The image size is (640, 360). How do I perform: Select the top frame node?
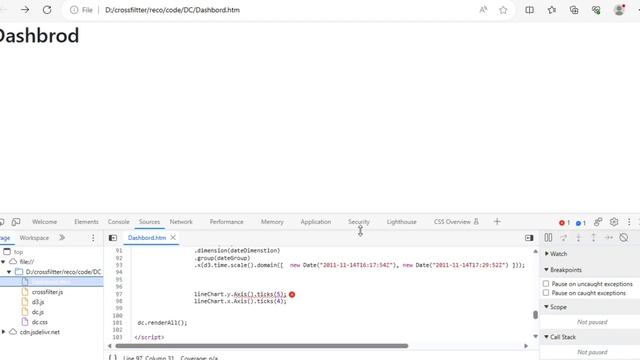click(x=18, y=252)
